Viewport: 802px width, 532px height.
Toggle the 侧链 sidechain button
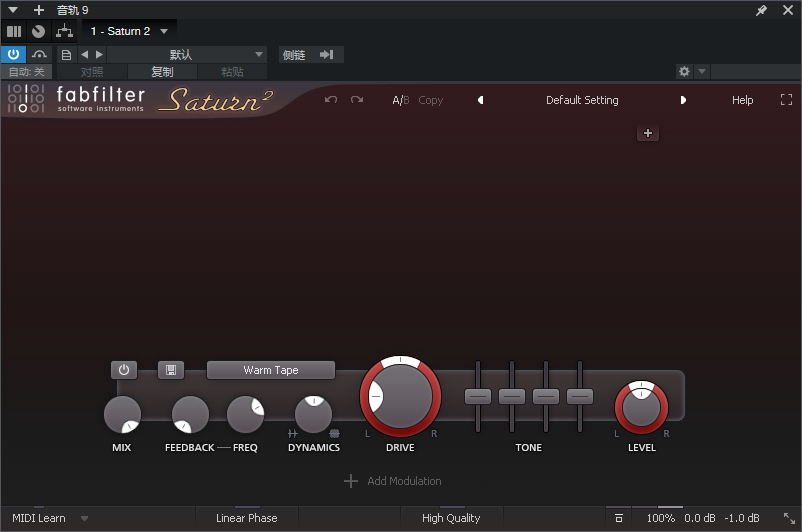294,55
